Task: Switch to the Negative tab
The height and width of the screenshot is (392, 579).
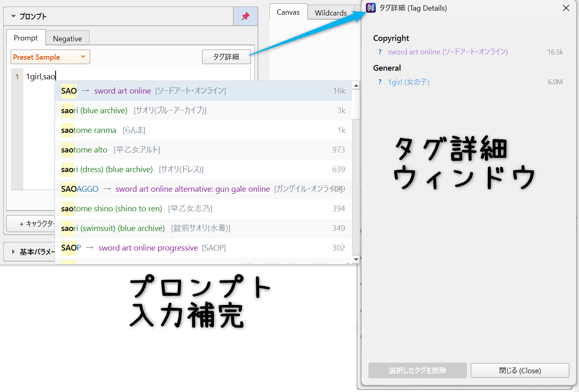Action: coord(67,38)
